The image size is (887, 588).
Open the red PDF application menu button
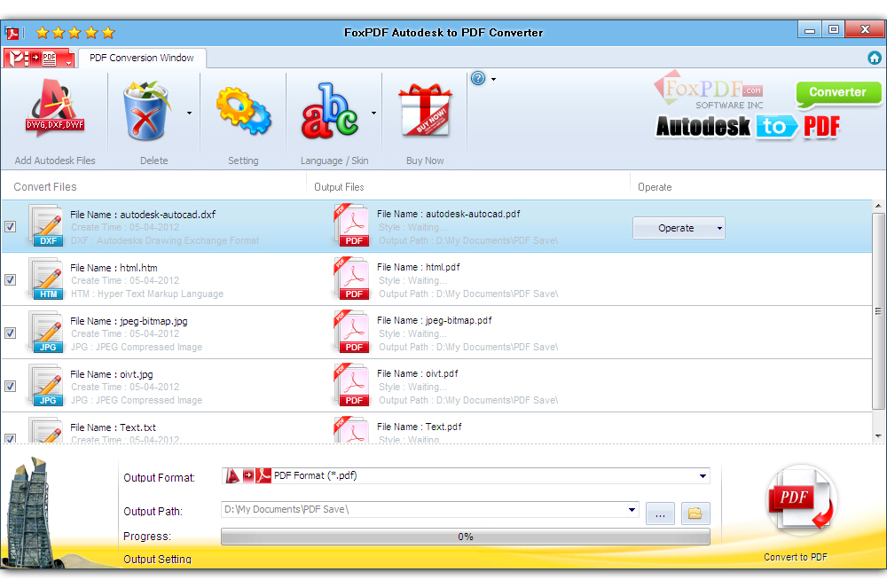(40, 58)
